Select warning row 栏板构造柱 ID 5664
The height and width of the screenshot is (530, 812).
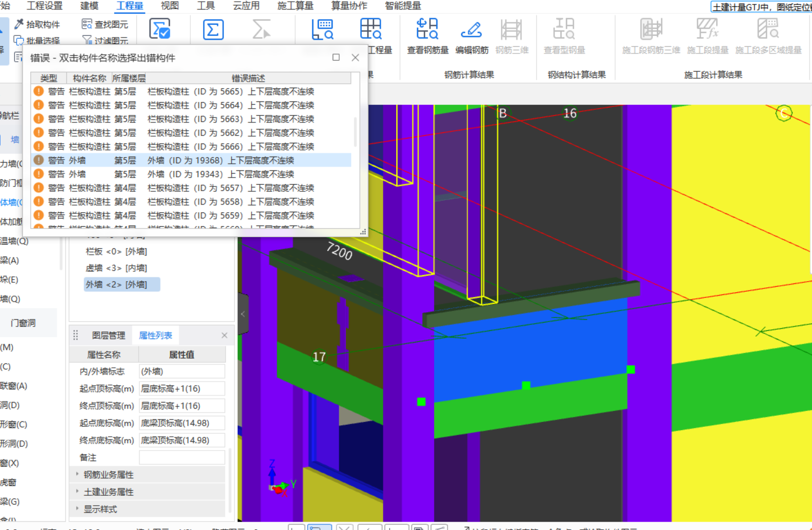[x=191, y=105]
